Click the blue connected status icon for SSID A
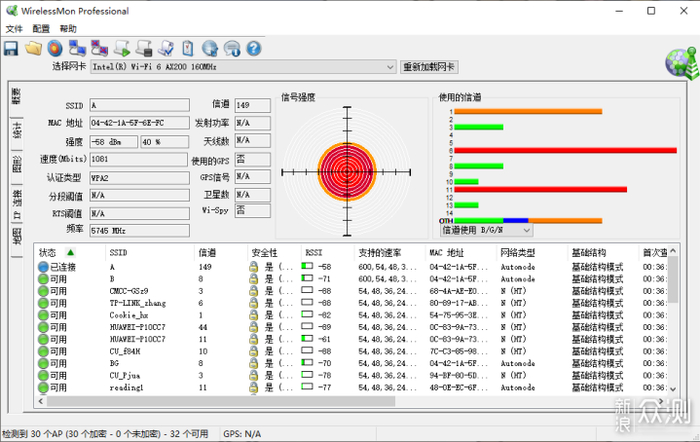This screenshot has width=700, height=442. pos(43,267)
